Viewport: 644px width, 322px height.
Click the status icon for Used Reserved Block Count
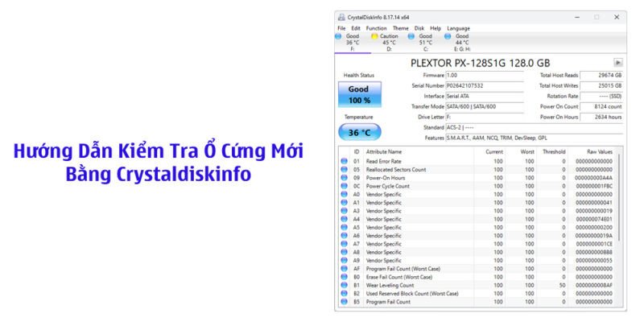click(345, 293)
